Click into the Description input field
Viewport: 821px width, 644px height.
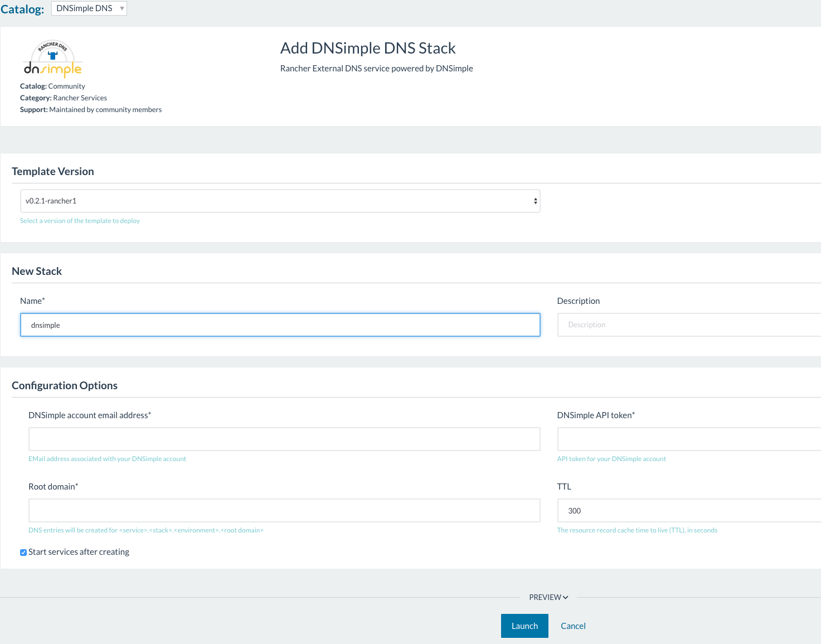coord(688,325)
